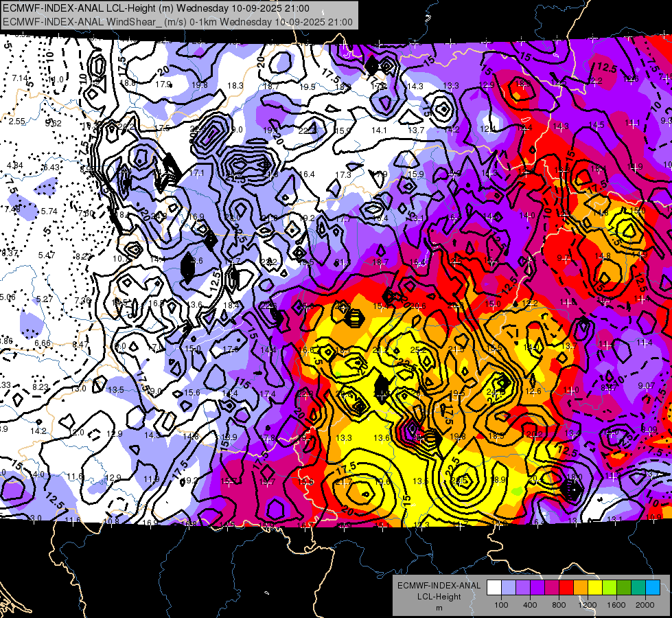Click the map value '5.27'
The image size is (672, 618).
[44, 299]
